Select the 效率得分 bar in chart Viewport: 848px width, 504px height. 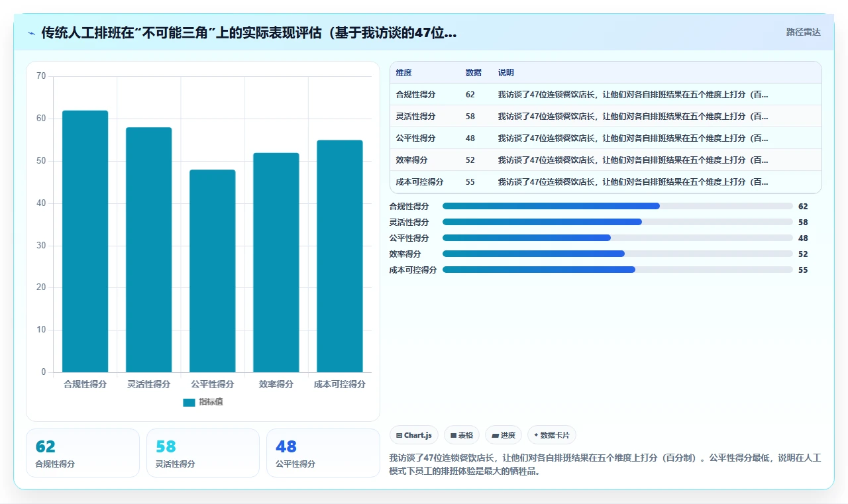(276, 262)
